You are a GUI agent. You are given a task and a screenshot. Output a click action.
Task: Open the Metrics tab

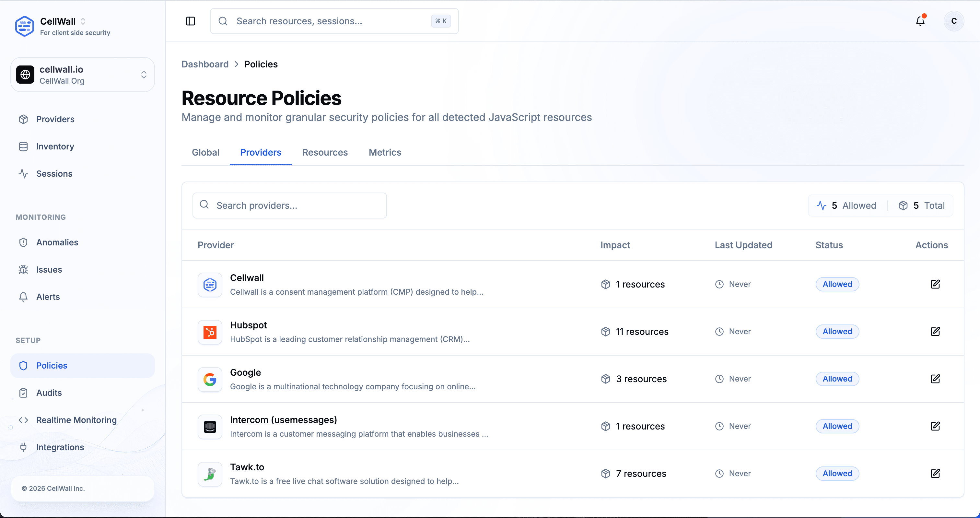(385, 152)
